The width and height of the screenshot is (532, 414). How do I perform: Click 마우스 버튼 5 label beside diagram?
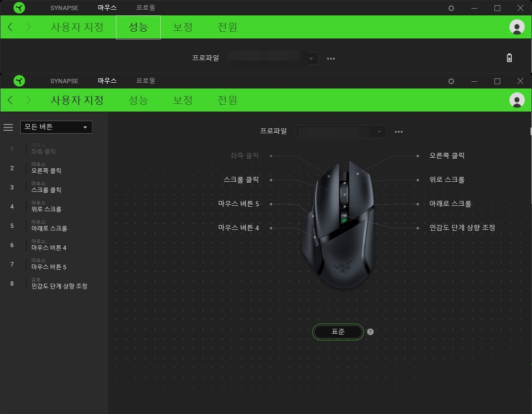[x=239, y=204]
